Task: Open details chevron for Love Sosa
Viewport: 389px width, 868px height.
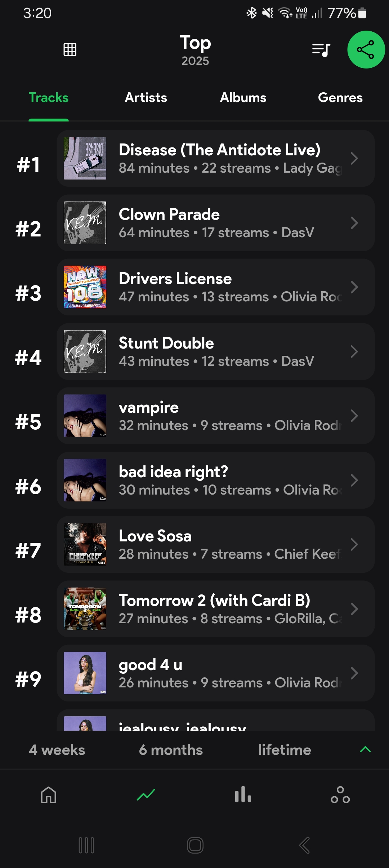Action: (354, 544)
